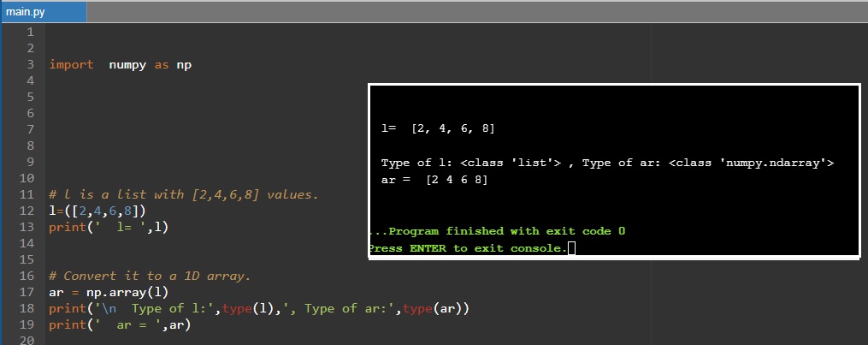The height and width of the screenshot is (345, 868).
Task: Click line number 17 in the gutter
Action: [x=26, y=292]
